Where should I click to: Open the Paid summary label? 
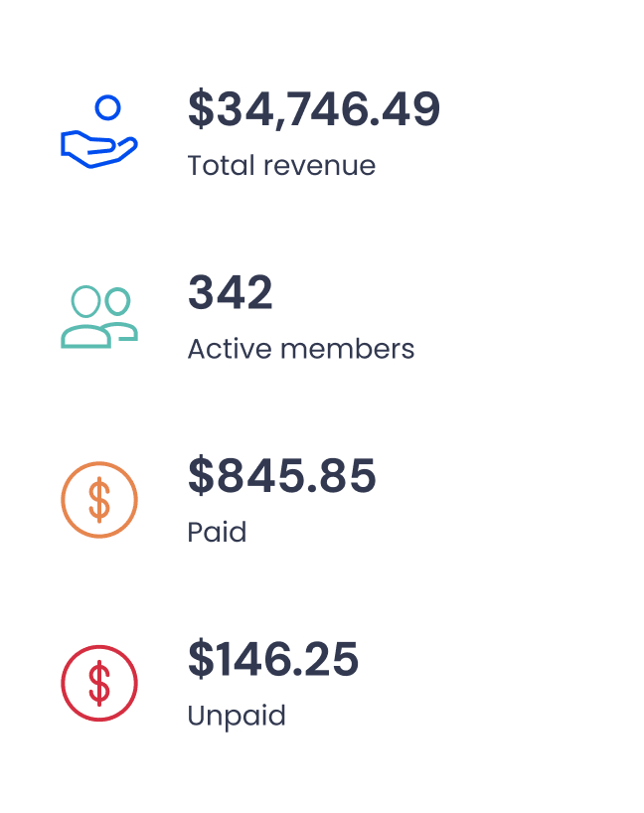click(217, 532)
